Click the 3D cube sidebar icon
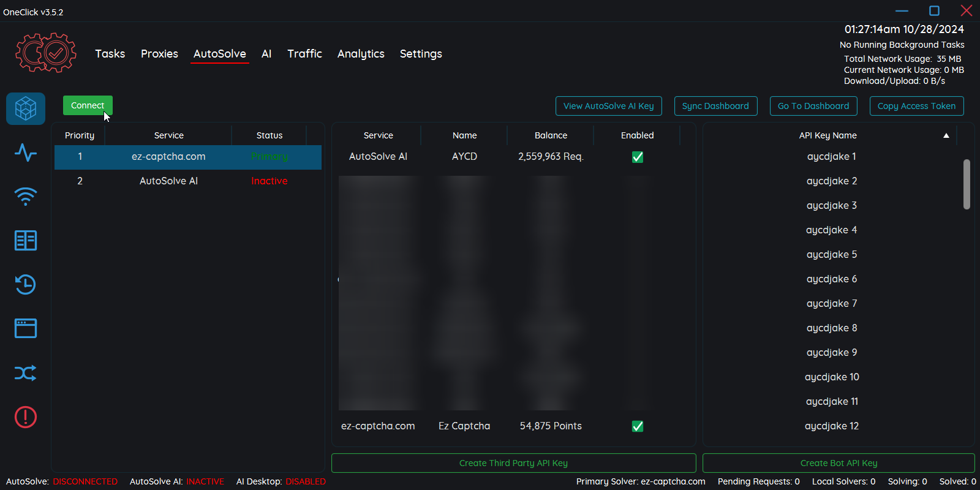This screenshot has height=490, width=980. pos(26,109)
